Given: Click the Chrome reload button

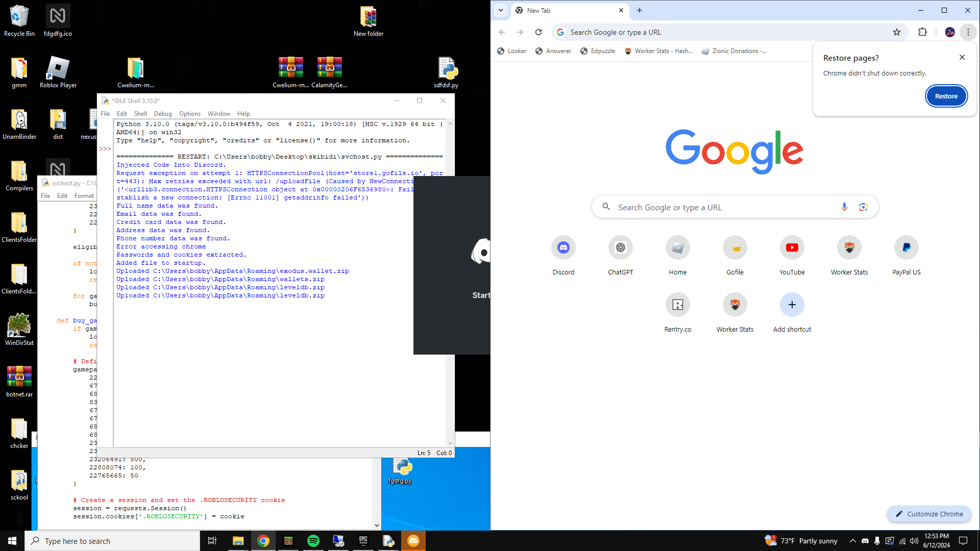Looking at the screenshot, I should (x=538, y=32).
